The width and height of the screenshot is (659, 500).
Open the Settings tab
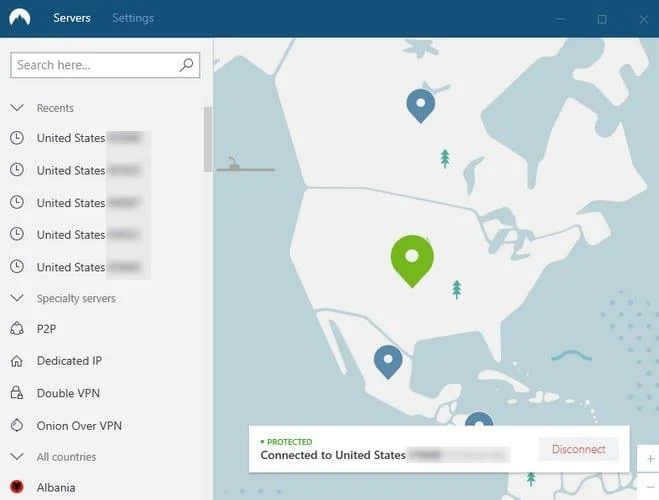pyautogui.click(x=133, y=18)
